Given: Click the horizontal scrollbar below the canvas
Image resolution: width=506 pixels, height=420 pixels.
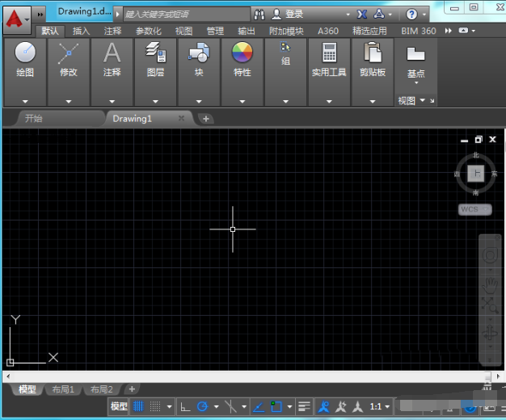Looking at the screenshot, I should pos(242,376).
